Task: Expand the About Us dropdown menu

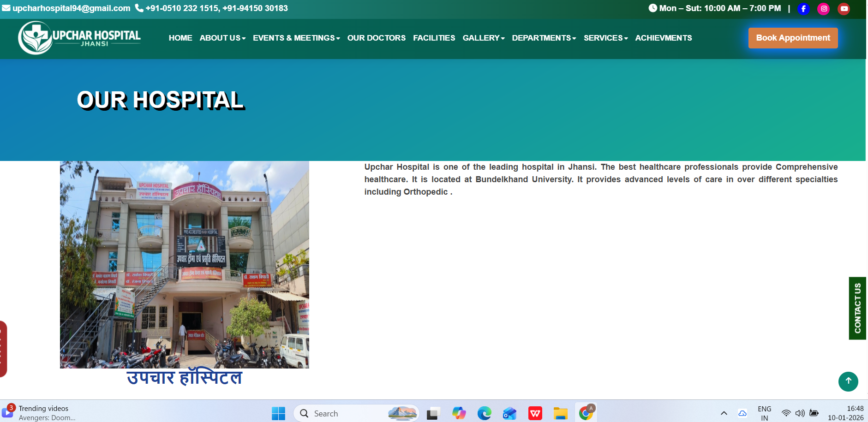Action: point(222,38)
